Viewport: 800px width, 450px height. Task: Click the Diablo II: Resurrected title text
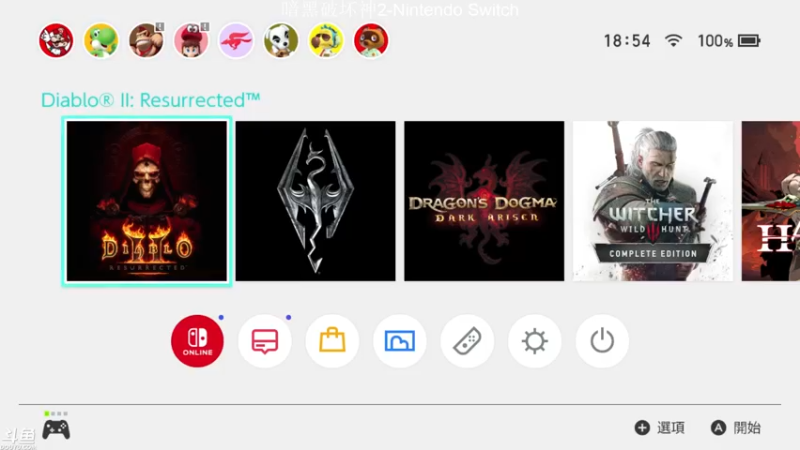click(151, 100)
